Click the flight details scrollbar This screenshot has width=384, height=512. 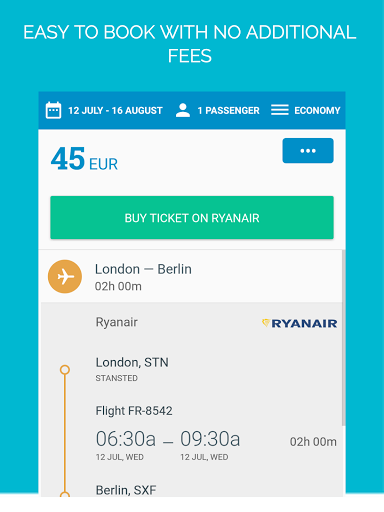(x=344, y=337)
